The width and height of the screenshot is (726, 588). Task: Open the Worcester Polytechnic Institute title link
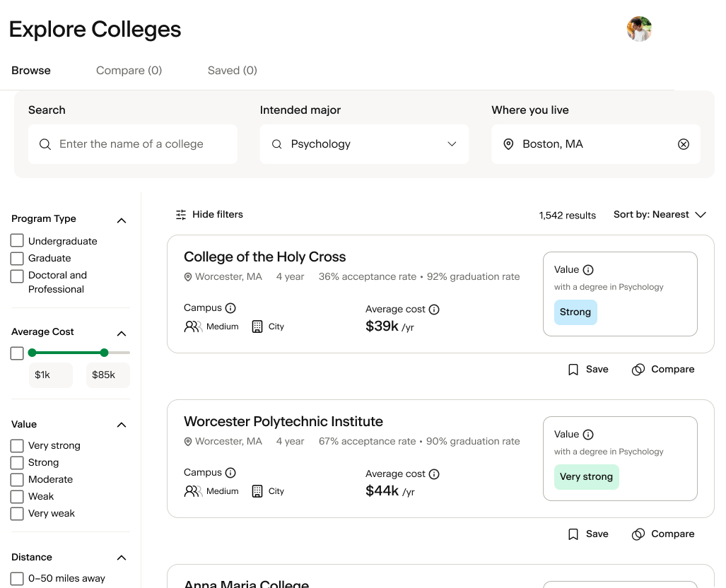(283, 422)
